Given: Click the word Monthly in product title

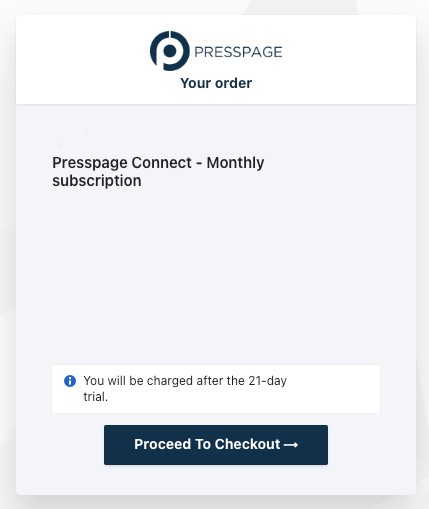Looking at the screenshot, I should pyautogui.click(x=235, y=163).
